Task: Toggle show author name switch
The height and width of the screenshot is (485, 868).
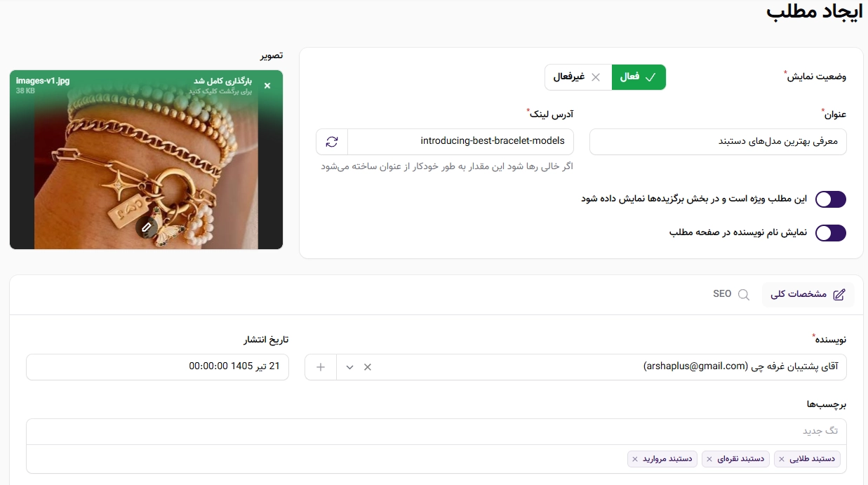Action: [x=831, y=233]
